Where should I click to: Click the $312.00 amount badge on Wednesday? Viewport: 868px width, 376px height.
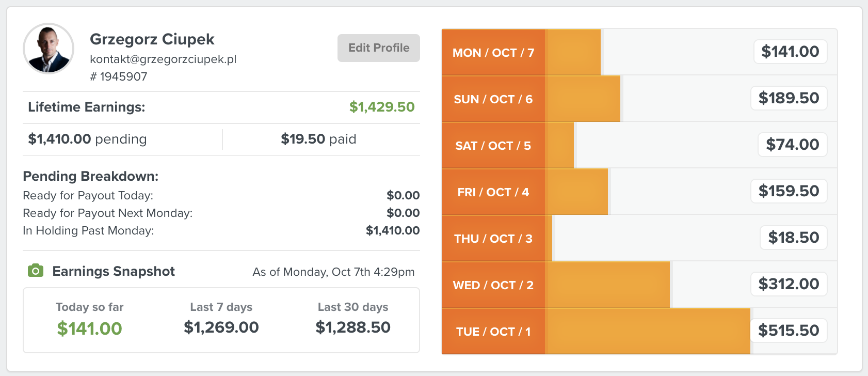click(789, 284)
